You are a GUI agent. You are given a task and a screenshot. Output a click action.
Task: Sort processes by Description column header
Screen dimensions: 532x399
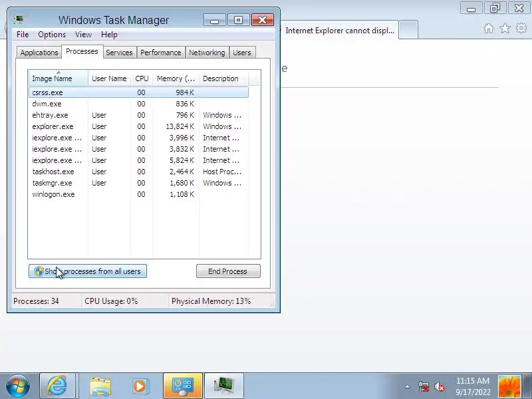pos(223,78)
